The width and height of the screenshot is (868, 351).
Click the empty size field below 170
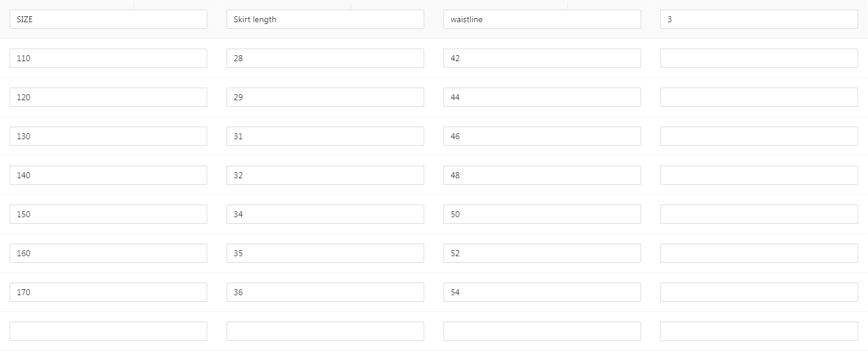coord(109,331)
